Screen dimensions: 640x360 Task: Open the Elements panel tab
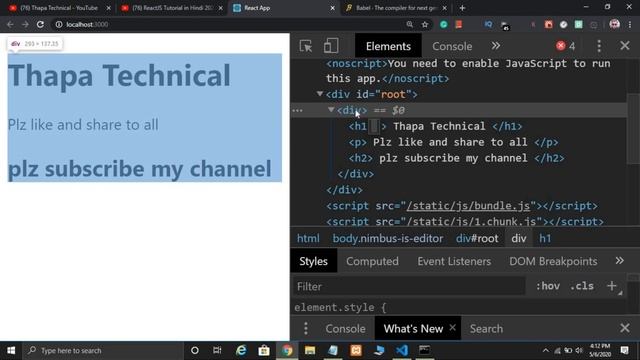pos(388,46)
